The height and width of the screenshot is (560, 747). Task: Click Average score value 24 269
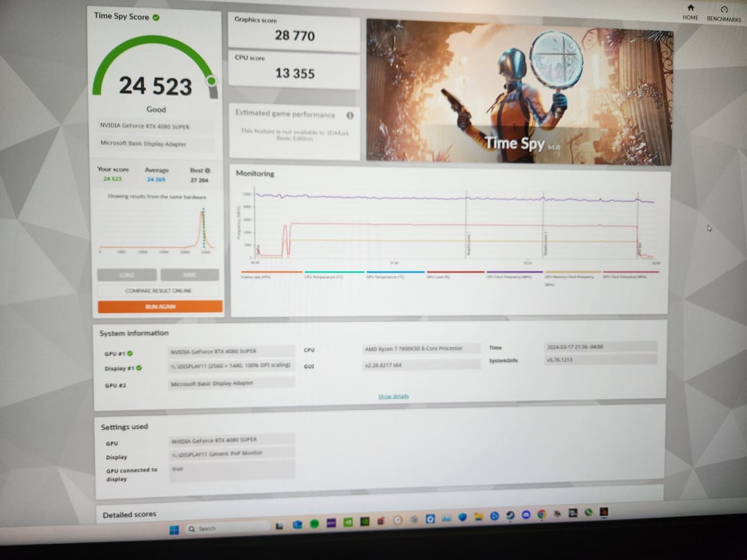point(156,180)
